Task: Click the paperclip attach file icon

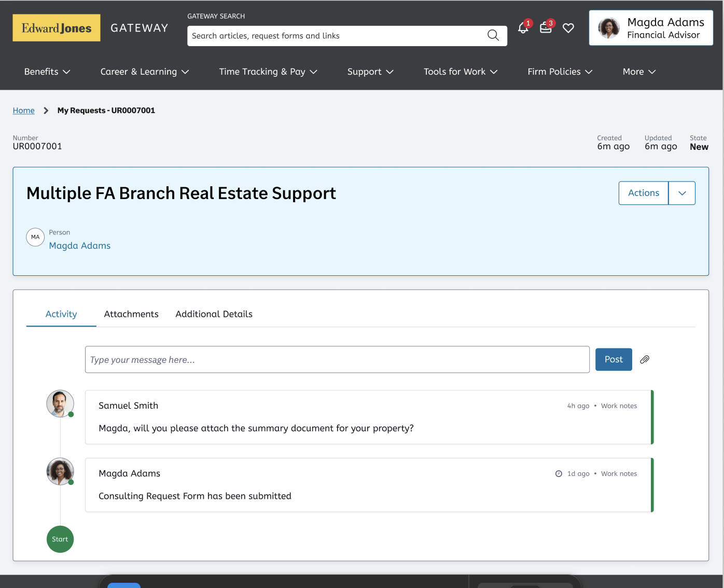Action: point(645,359)
